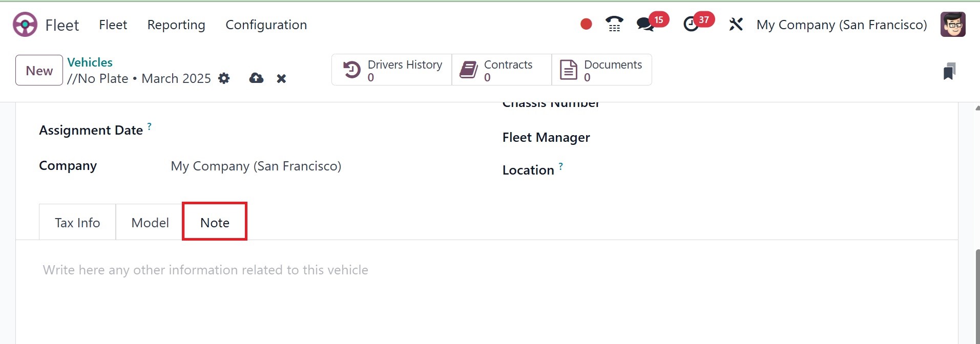Click the red recording indicator dot
This screenshot has height=344, width=980.
pyautogui.click(x=586, y=24)
